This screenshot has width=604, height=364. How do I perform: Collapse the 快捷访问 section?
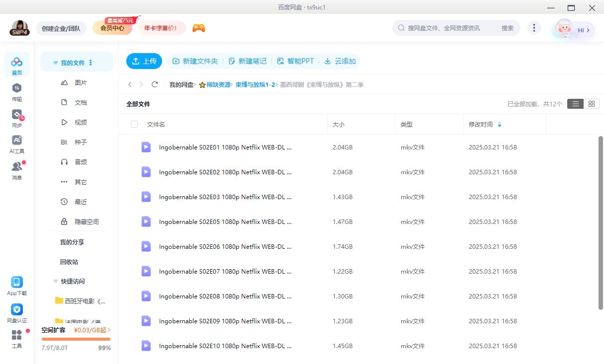tap(55, 281)
